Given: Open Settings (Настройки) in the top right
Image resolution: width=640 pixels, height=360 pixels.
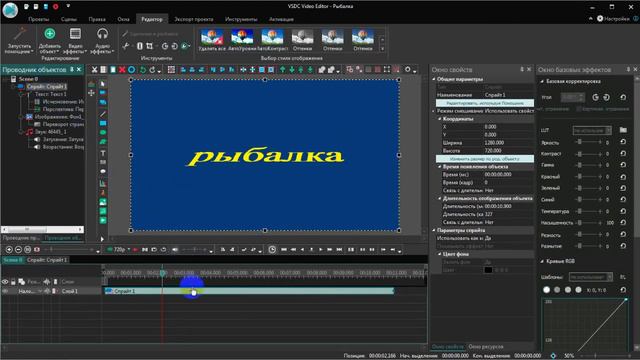Looking at the screenshot, I should [x=613, y=18].
